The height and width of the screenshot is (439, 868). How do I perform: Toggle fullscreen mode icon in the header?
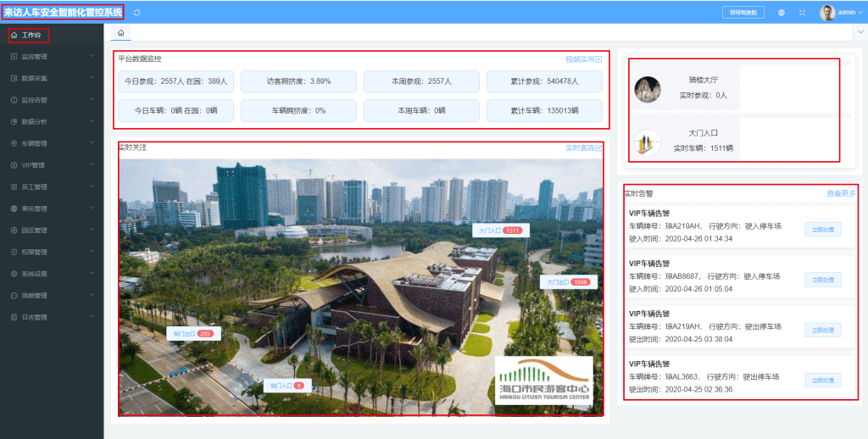click(802, 13)
